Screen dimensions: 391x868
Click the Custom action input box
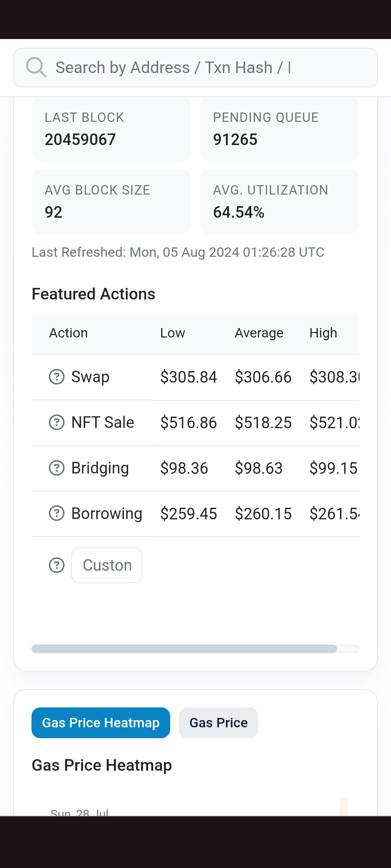[107, 565]
